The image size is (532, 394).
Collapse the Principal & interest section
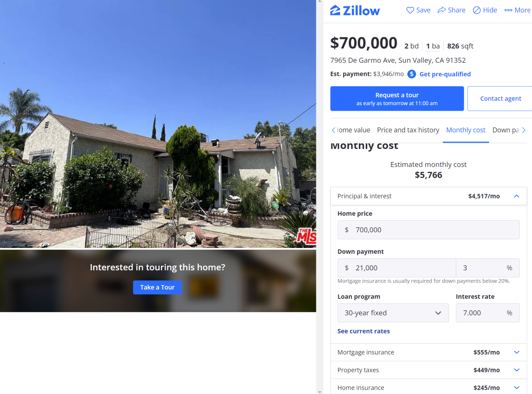[517, 196]
